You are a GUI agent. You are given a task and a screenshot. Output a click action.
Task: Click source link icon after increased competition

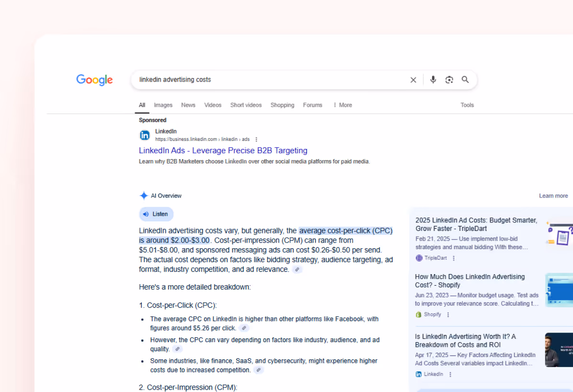(258, 370)
